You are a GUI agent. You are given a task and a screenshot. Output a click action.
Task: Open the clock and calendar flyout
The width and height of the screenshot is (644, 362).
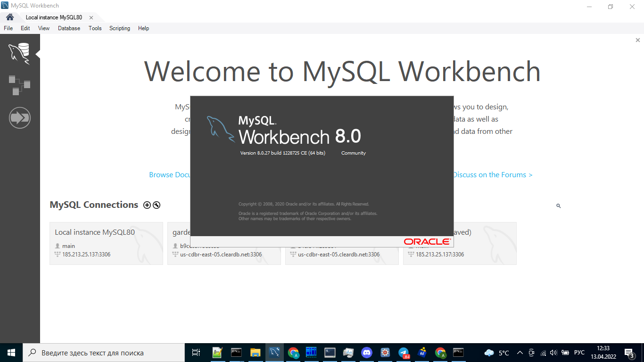click(603, 353)
